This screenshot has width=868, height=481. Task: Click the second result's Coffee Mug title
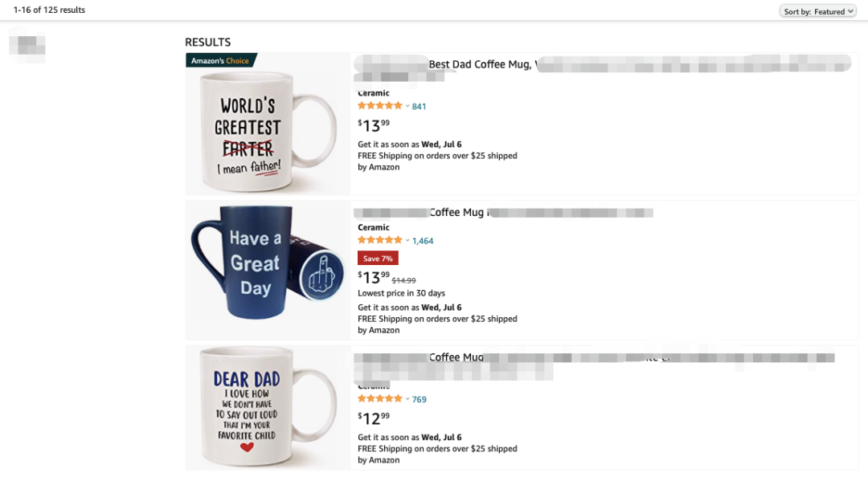[x=457, y=213]
